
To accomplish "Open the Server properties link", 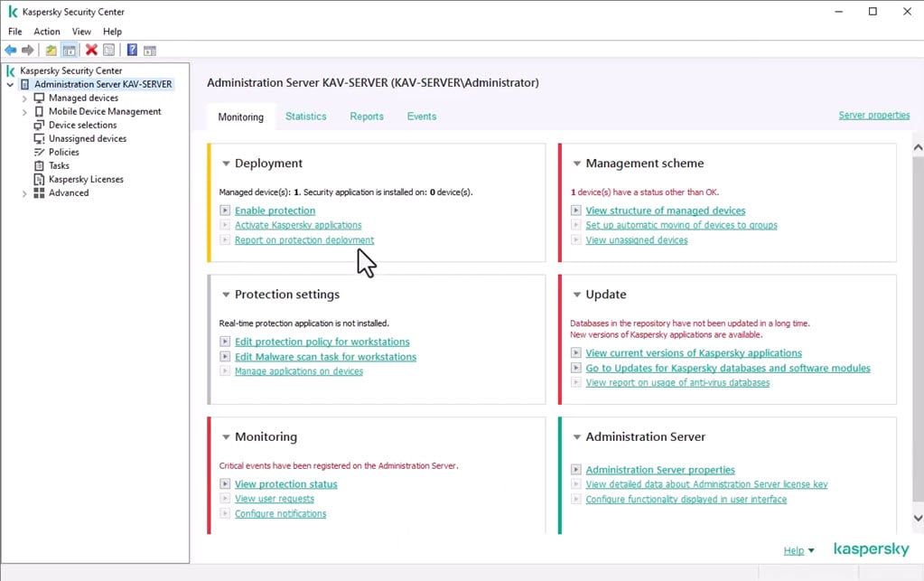I will click(x=873, y=116).
